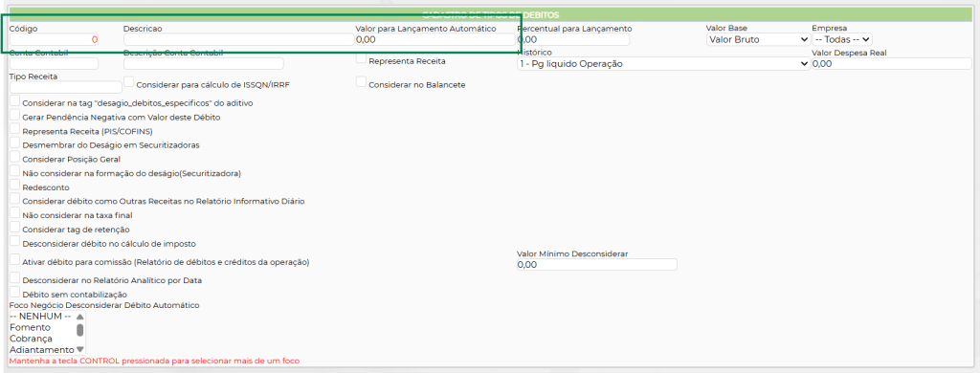The image size is (980, 373).
Task: Toggle Ativar débito para comissão checkbox
Action: (x=15, y=260)
